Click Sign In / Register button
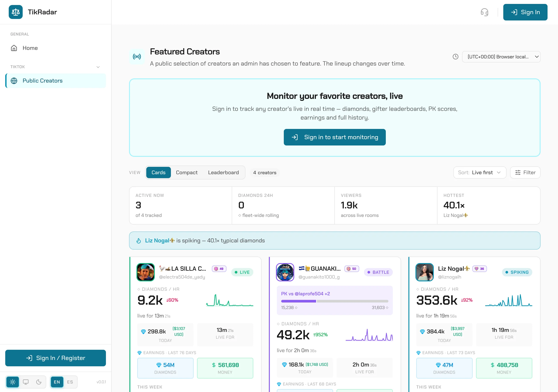The width and height of the screenshot is (558, 392). [56, 358]
